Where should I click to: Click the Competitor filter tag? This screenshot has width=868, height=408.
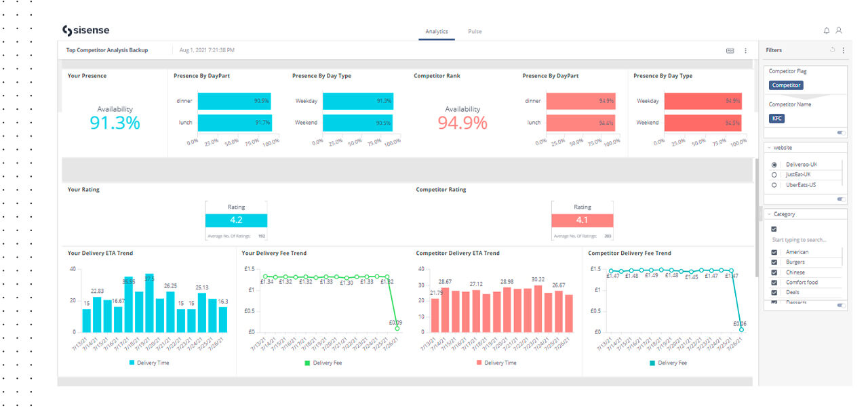(786, 85)
